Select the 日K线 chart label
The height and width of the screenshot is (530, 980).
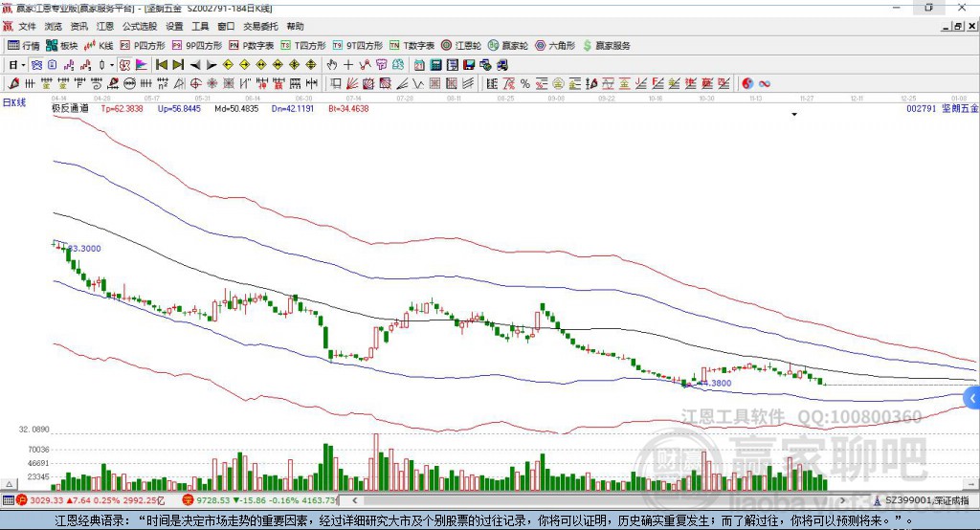coord(14,102)
